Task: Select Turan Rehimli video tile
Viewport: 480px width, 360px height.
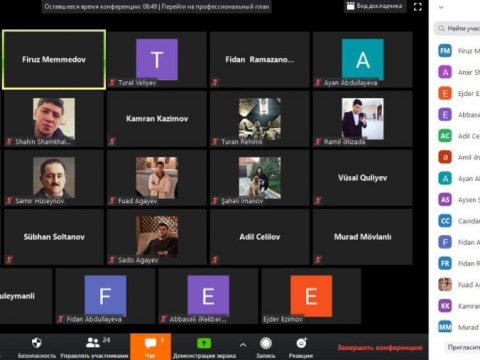Action: [260, 119]
